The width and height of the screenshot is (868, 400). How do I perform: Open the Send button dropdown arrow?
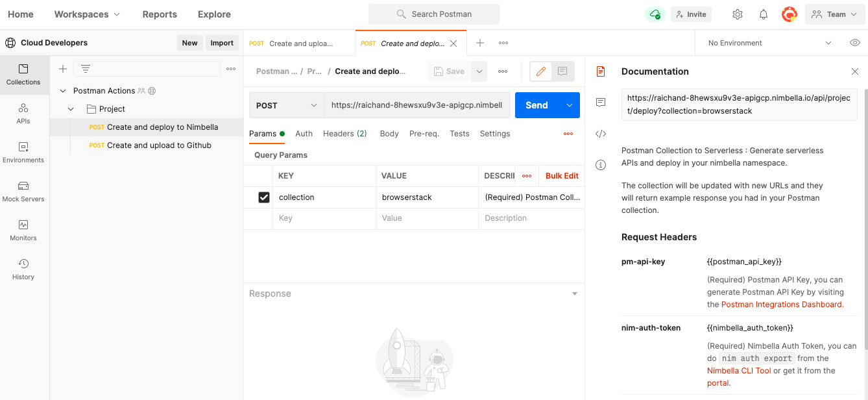click(x=570, y=105)
